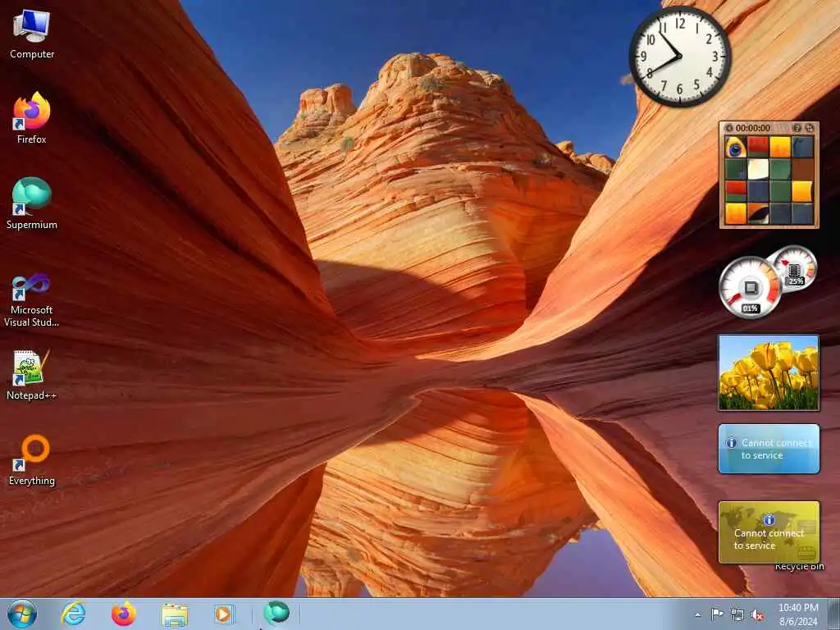Show hidden system tray icons
Image resolution: width=840 pixels, height=630 pixels.
697,614
